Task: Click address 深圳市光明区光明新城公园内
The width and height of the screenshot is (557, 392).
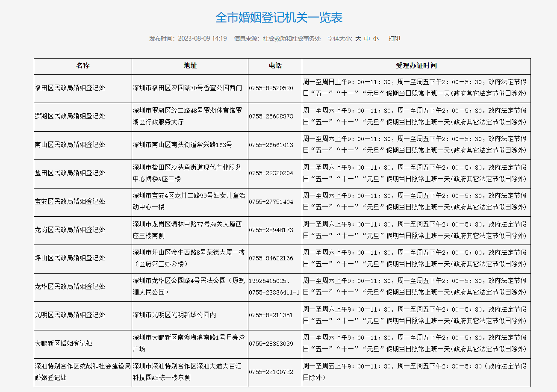Action: tap(174, 315)
